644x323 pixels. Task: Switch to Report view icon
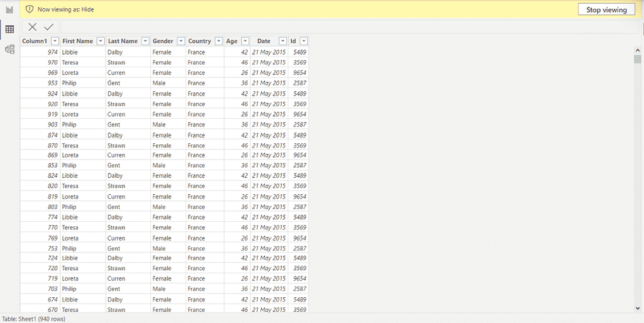click(x=9, y=9)
